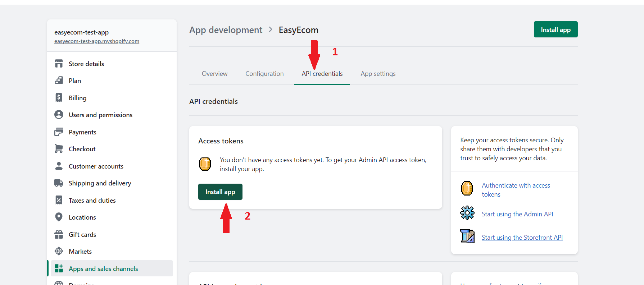Click the Plan icon in sidebar
The height and width of the screenshot is (285, 644).
pyautogui.click(x=59, y=81)
